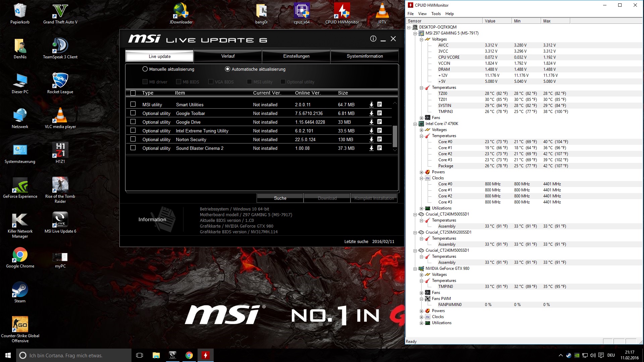This screenshot has height=362, width=644.
Task: Open info notes icon for Norton Security
Action: click(379, 139)
